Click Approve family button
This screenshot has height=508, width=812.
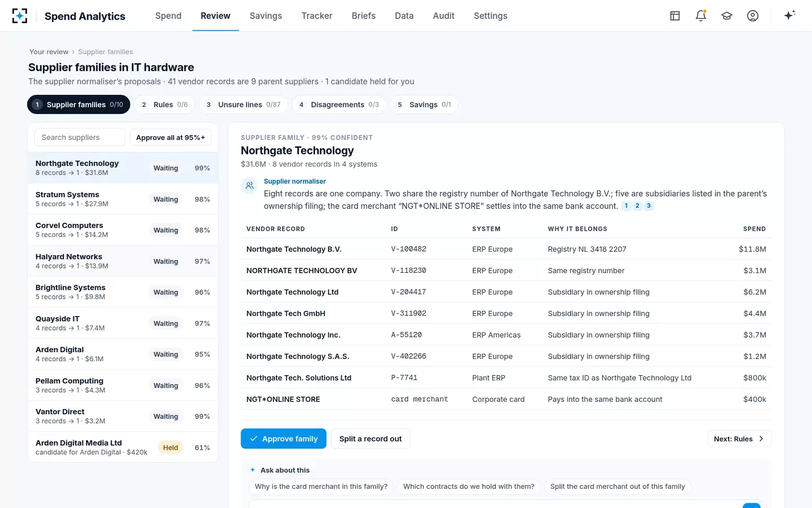pyautogui.click(x=284, y=439)
